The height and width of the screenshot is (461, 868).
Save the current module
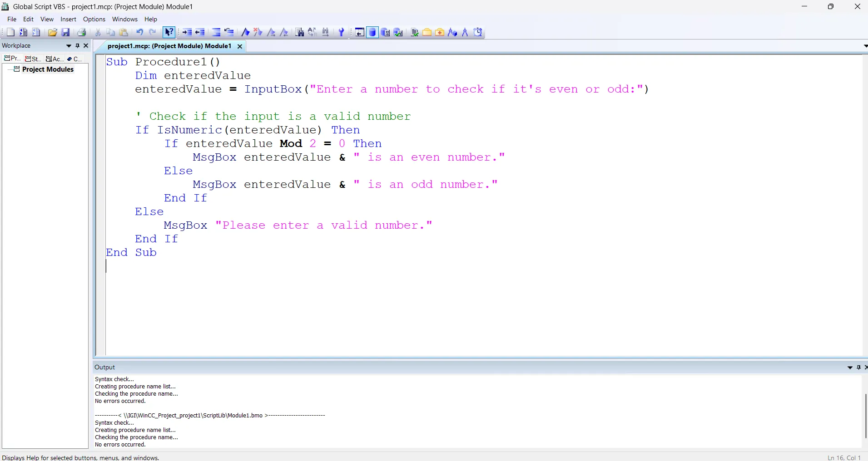tap(66, 32)
